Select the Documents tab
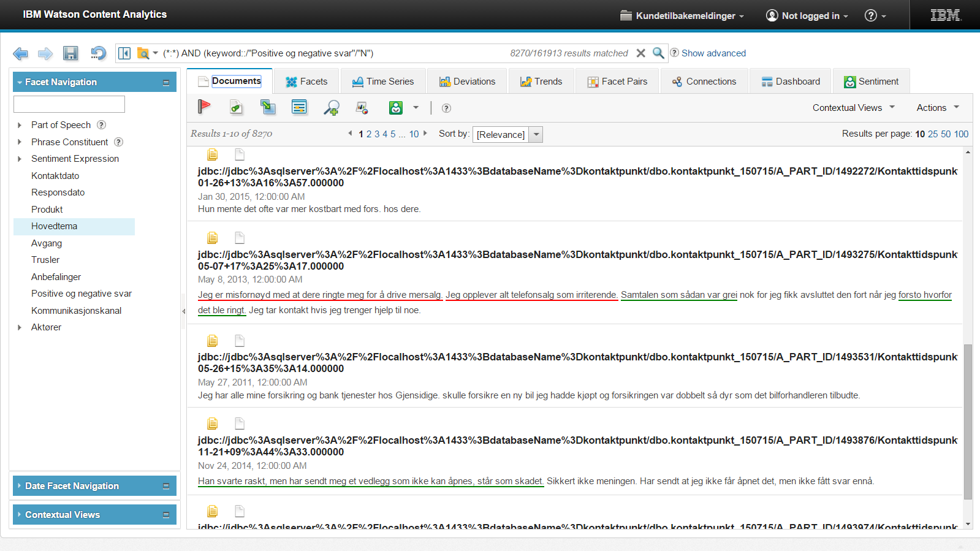The height and width of the screenshot is (551, 980). coord(229,81)
